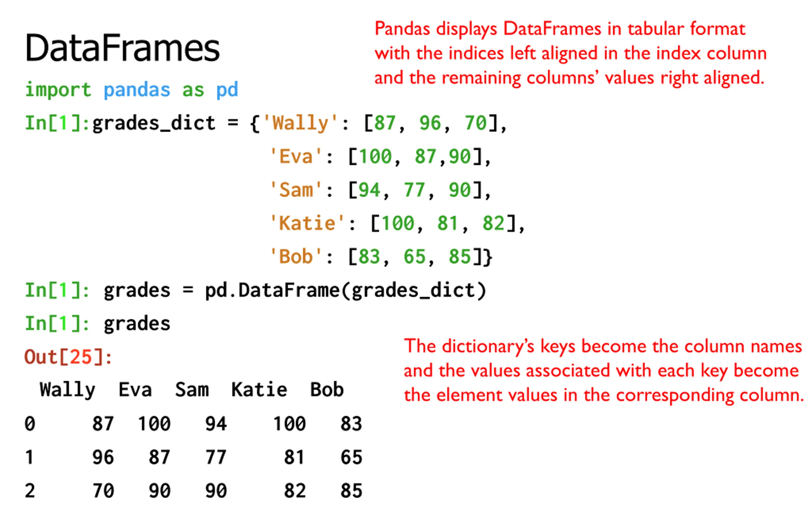Click Bob's value 85 in row 2
The image size is (812, 508).
click(351, 491)
